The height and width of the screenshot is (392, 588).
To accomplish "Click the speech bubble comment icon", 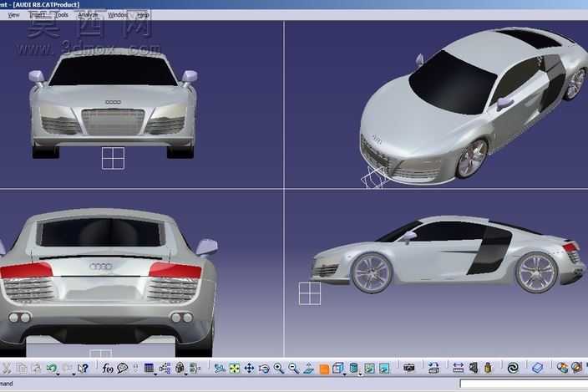I will 122,369.
